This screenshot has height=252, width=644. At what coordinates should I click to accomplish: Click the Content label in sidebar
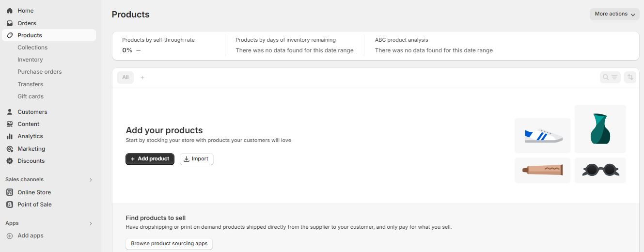(x=29, y=124)
